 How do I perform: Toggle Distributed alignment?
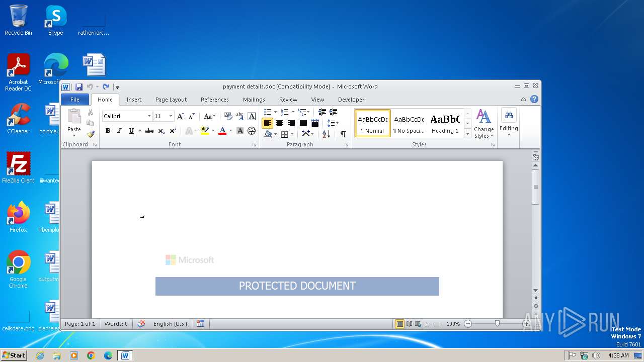[x=315, y=123]
